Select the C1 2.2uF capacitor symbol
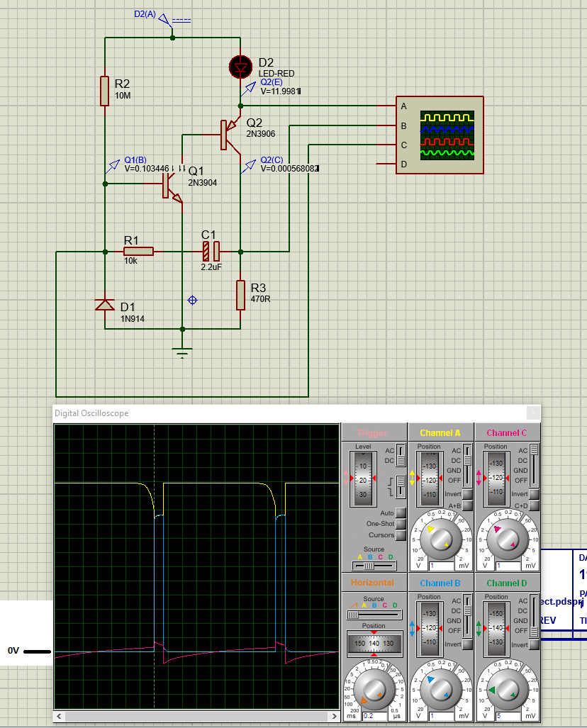Screen dimensions: 587x728 point(211,252)
